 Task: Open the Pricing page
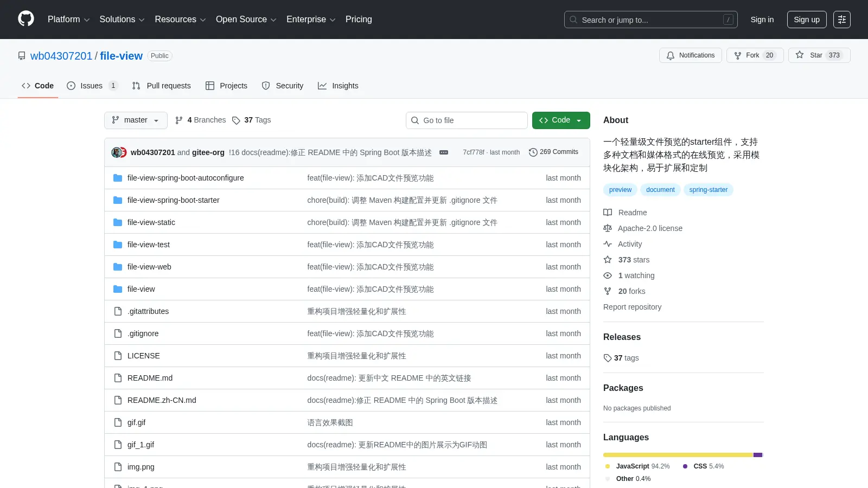tap(359, 20)
